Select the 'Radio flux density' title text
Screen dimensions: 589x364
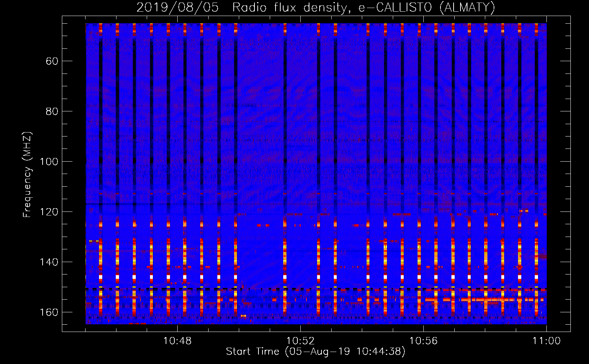(289, 7)
